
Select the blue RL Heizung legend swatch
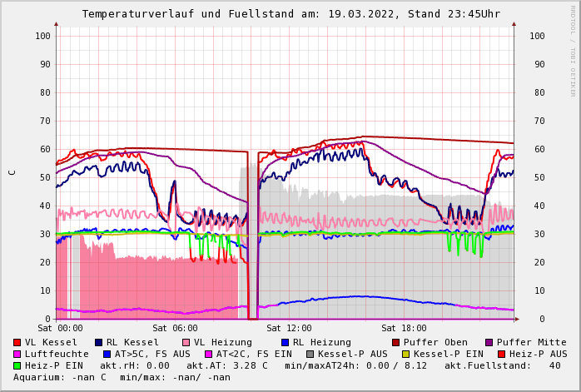pos(286,342)
